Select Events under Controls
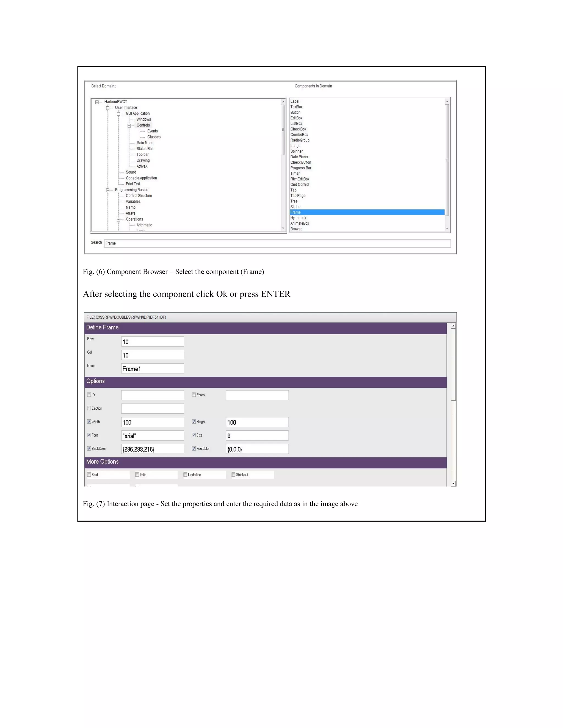Screen dimensions: 563x728 point(152,131)
